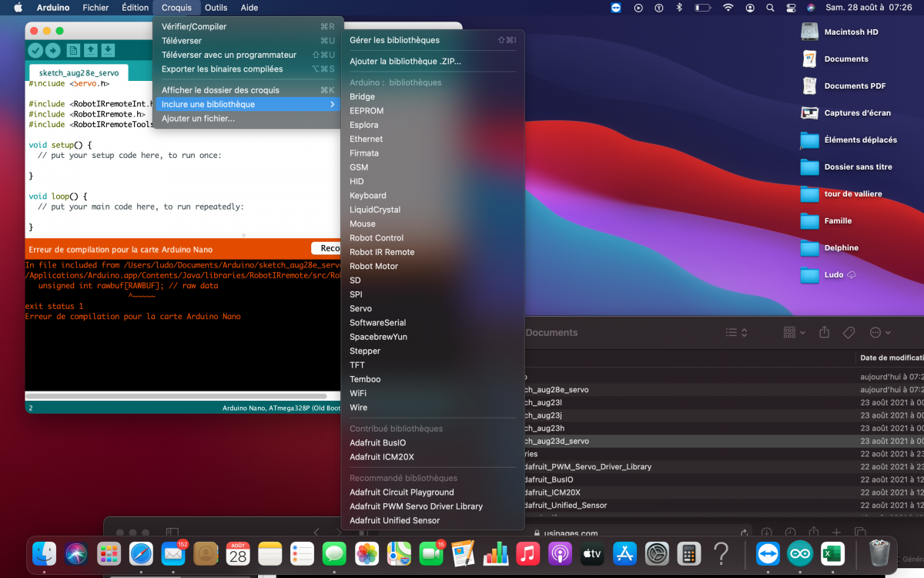Click the Finder window Share icon
The width and height of the screenshot is (924, 578).
(x=825, y=332)
